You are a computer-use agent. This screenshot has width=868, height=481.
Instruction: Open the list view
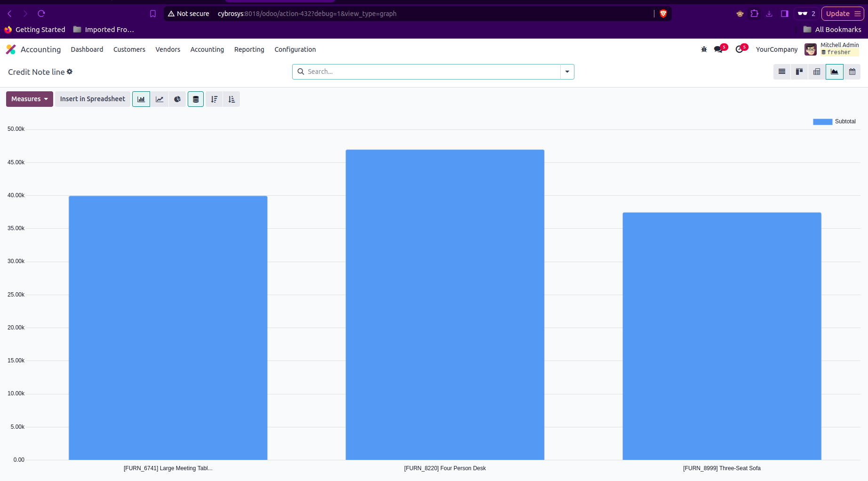(x=782, y=72)
